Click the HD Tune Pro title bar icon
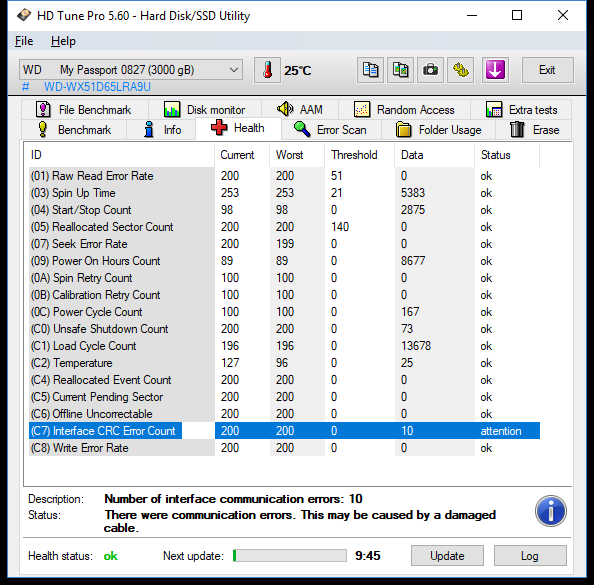594x585 pixels. [24, 16]
